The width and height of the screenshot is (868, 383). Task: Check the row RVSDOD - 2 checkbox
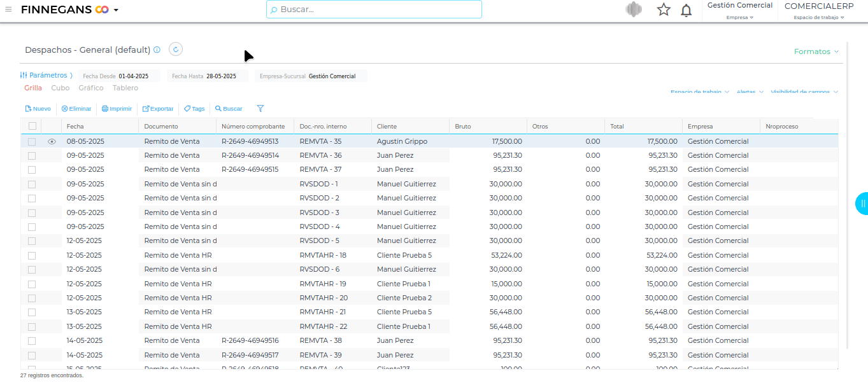click(x=32, y=198)
